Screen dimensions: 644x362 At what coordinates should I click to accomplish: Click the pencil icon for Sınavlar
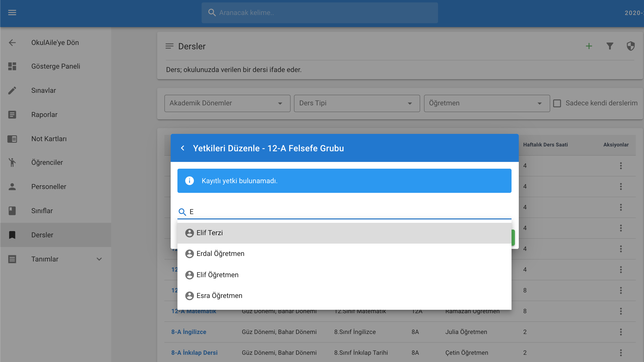point(12,90)
